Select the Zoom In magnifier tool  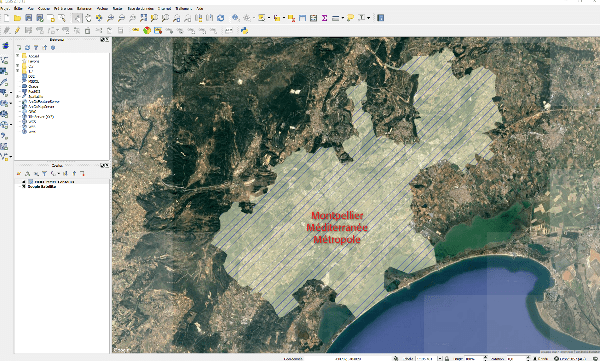pos(110,18)
